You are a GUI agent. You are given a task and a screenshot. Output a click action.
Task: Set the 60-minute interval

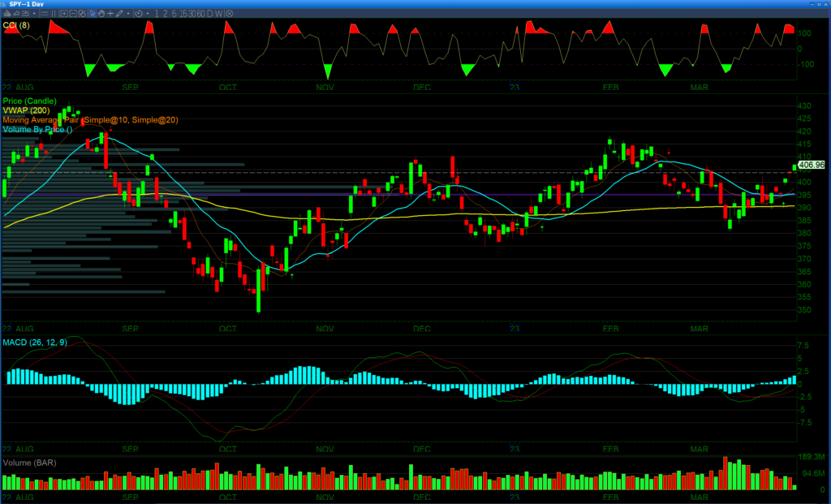[x=200, y=14]
